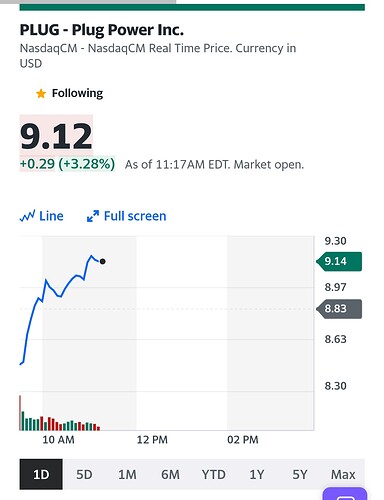Toggle the Following watchlist status
Image resolution: width=384 pixels, height=500 pixels.
pos(69,93)
